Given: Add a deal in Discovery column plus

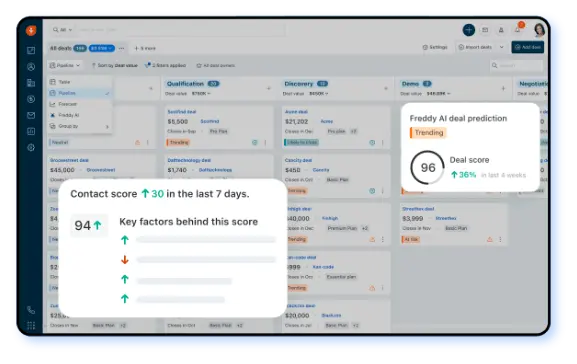Looking at the screenshot, I should pyautogui.click(x=386, y=88).
